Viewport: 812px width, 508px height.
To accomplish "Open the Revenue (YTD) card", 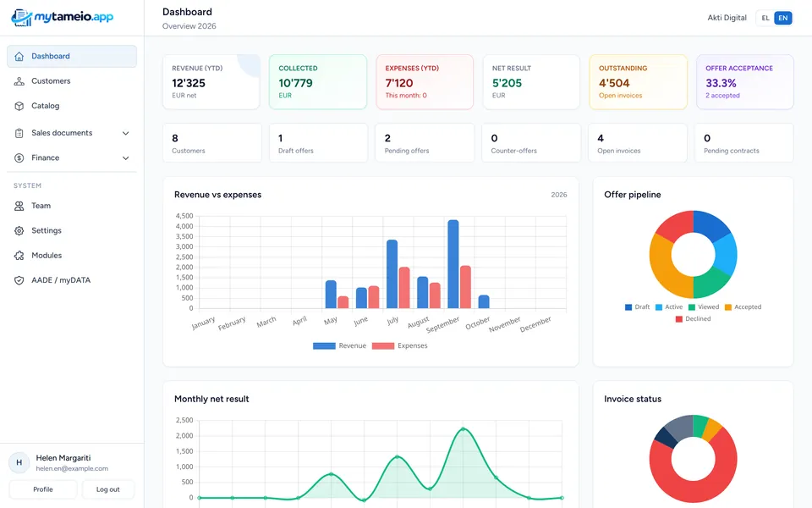I will tap(211, 82).
